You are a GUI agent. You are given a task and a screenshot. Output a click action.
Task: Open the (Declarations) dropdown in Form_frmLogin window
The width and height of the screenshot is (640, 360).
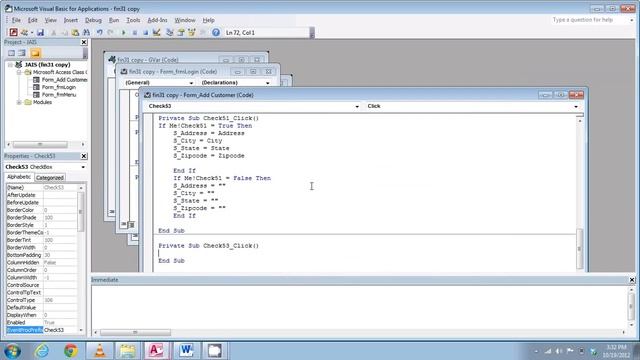tap(268, 82)
